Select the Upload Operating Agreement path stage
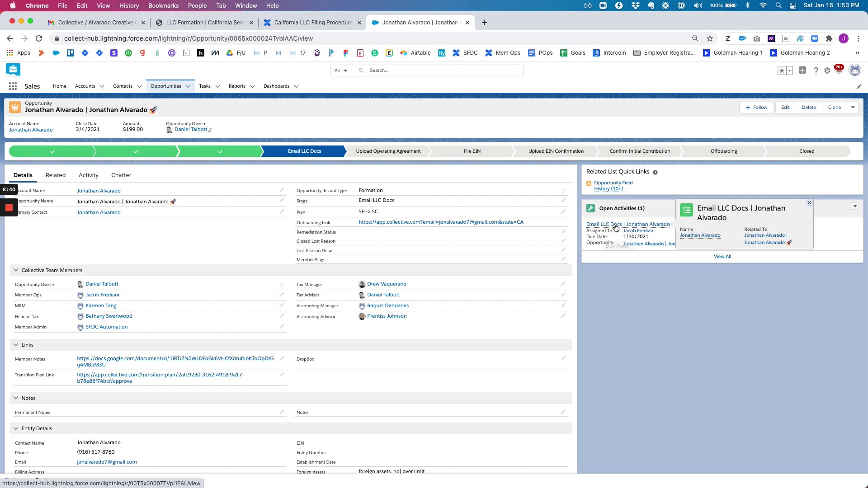 388,151
